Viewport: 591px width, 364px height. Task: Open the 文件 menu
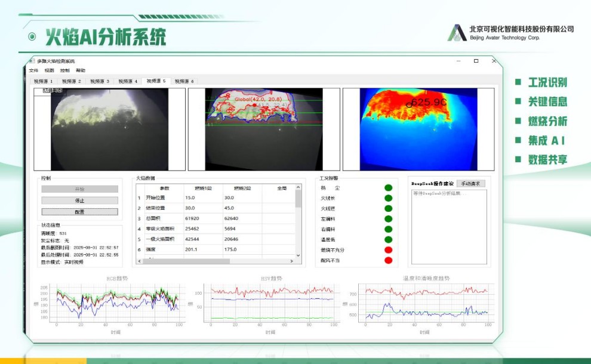pyautogui.click(x=33, y=70)
